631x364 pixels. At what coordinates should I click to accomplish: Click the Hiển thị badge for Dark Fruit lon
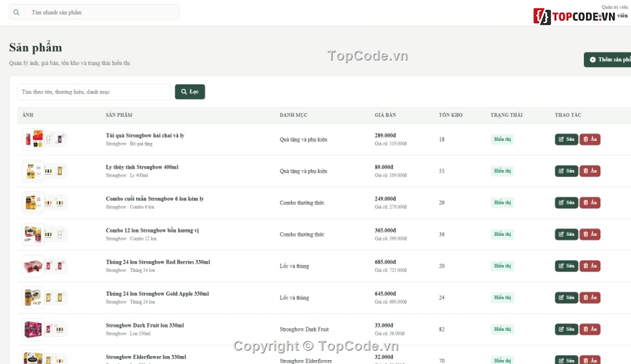tap(502, 329)
